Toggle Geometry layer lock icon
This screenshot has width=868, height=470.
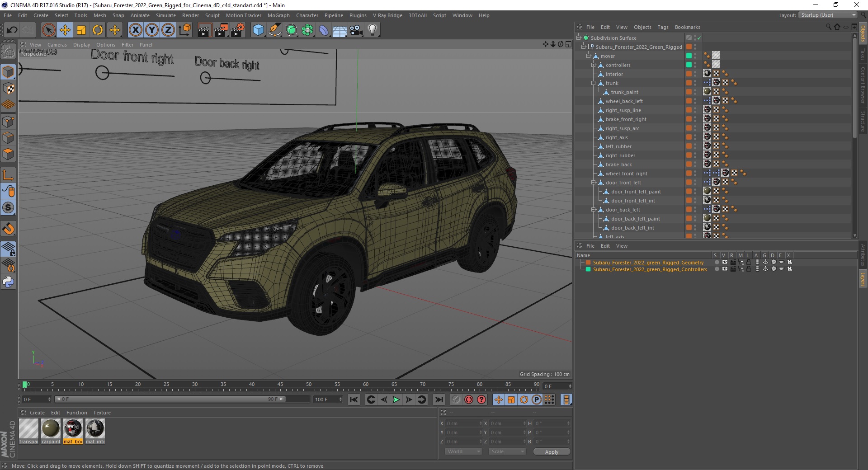coord(749,262)
